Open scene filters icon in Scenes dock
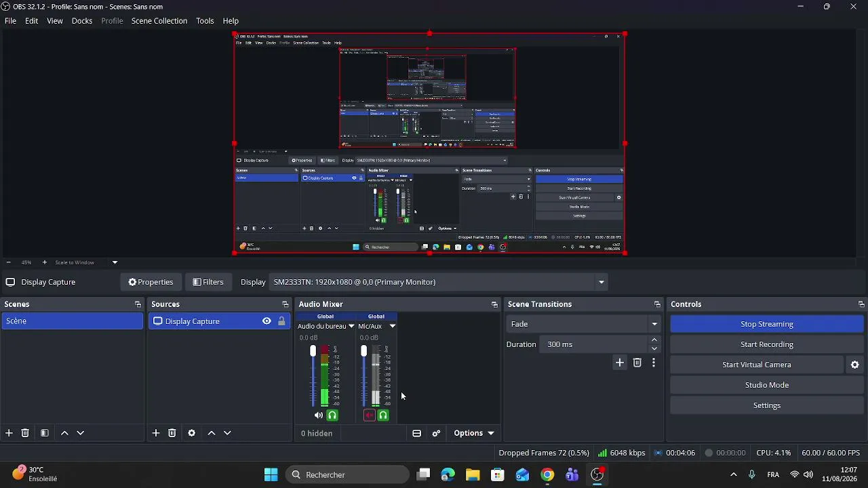868x488 pixels. [x=45, y=433]
